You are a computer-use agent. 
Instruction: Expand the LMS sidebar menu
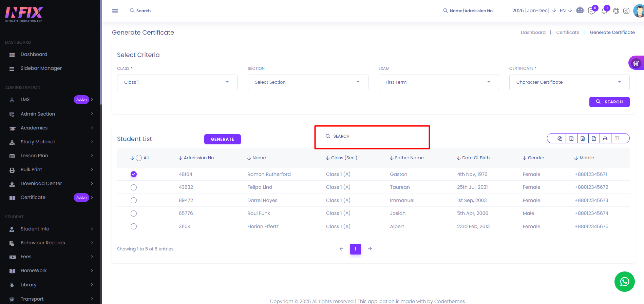coord(50,100)
